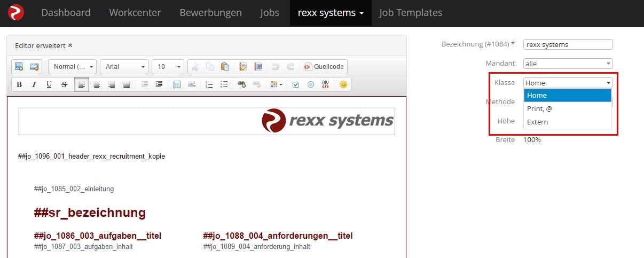
Task: Insert a smiley emoticon
Action: click(x=343, y=84)
